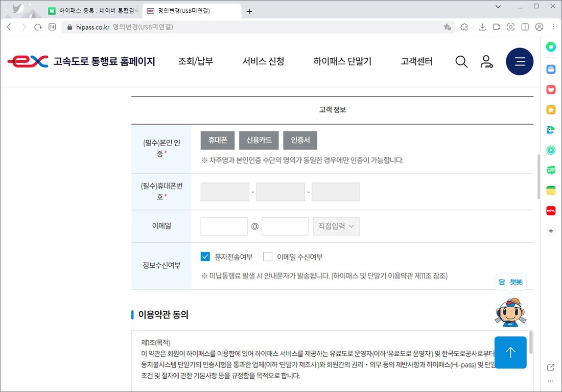This screenshot has height=392, width=562.
Task: Open the Naver Webtoon sidebar icon
Action: click(x=551, y=170)
